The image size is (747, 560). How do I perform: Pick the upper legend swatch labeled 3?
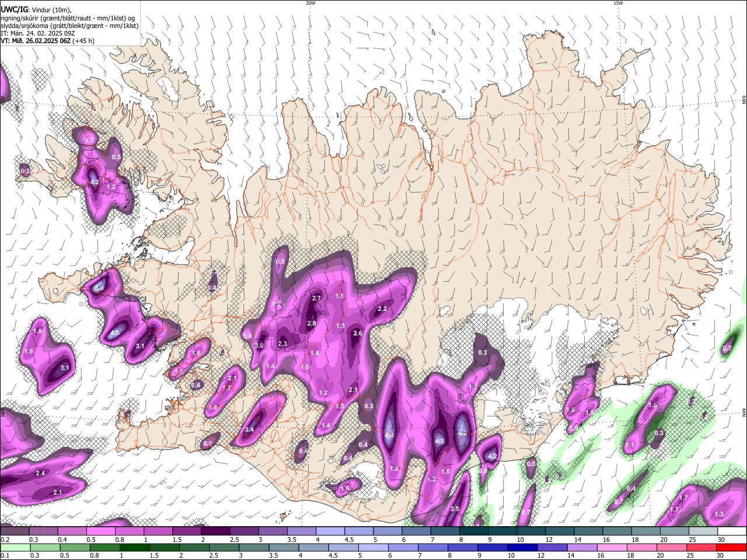coord(273,531)
